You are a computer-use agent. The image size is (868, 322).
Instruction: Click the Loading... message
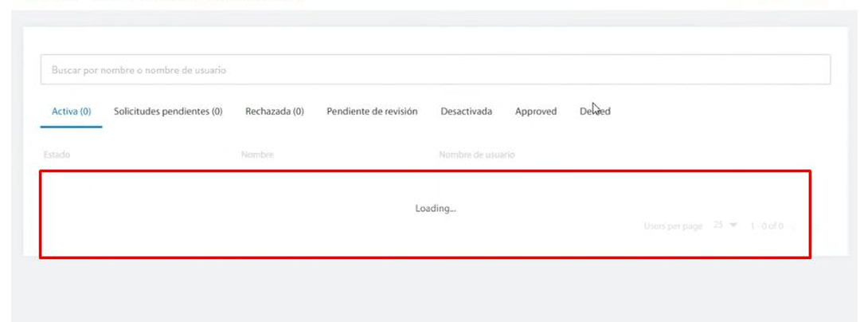pos(435,209)
